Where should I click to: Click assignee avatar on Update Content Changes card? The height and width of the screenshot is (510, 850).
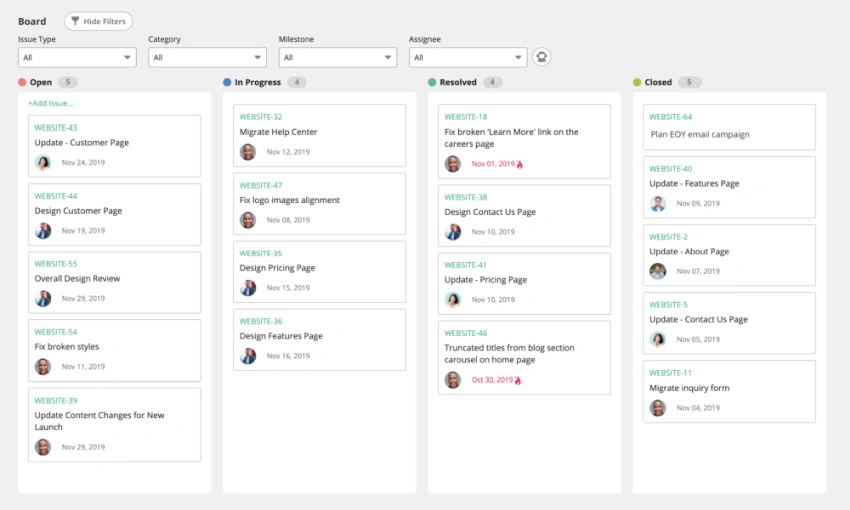43,447
